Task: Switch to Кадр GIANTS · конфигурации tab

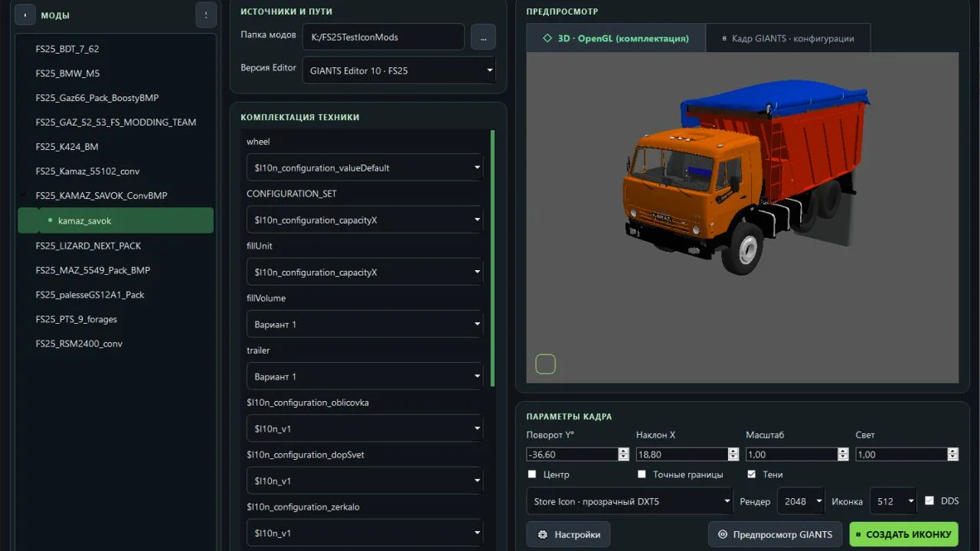Action: click(x=788, y=38)
